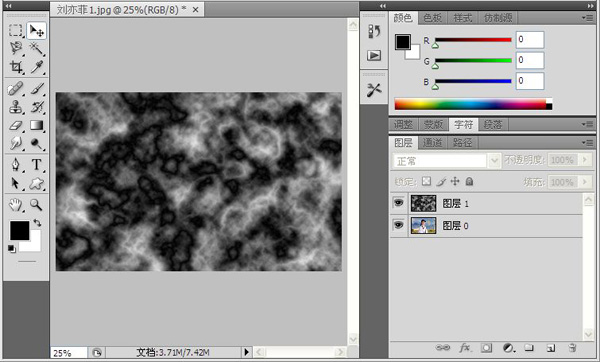Image resolution: width=600 pixels, height=362 pixels.
Task: Select the Eraser tool
Action: 16,126
